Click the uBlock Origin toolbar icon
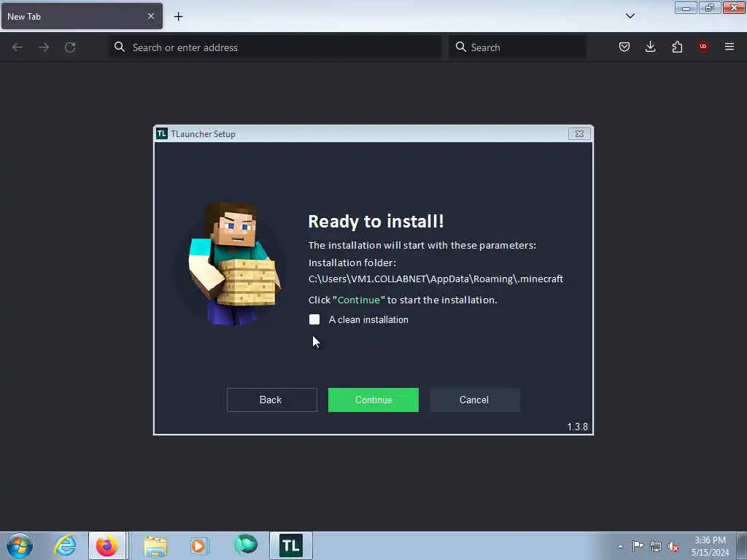The height and width of the screenshot is (560, 747). tap(703, 47)
